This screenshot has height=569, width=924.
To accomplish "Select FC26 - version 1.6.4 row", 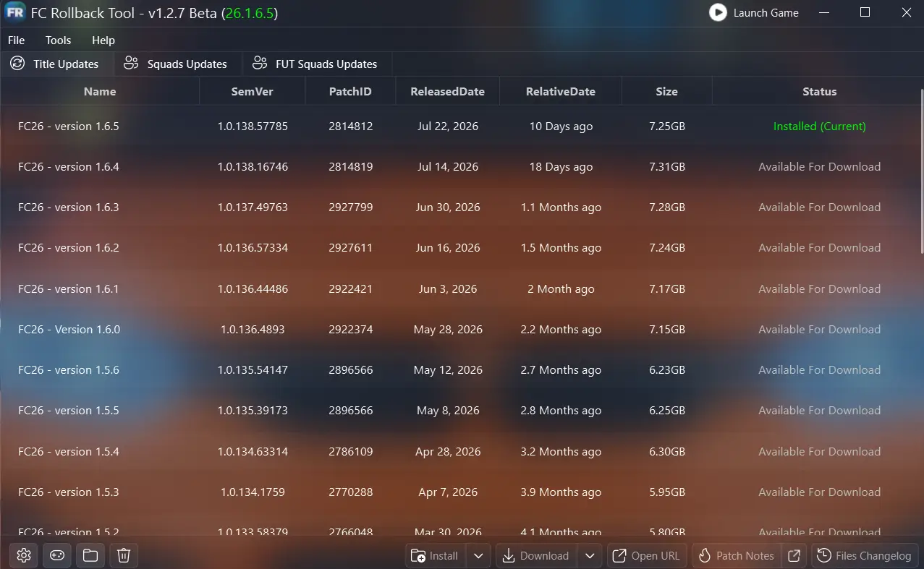I will (459, 166).
